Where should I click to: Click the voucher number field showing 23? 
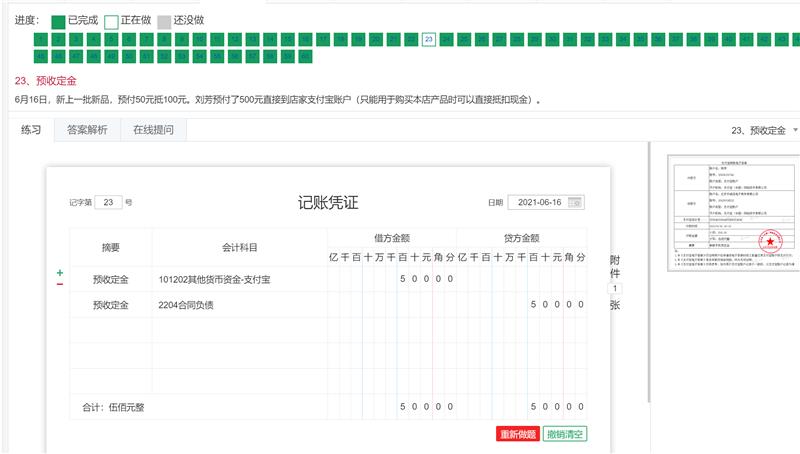(110, 202)
